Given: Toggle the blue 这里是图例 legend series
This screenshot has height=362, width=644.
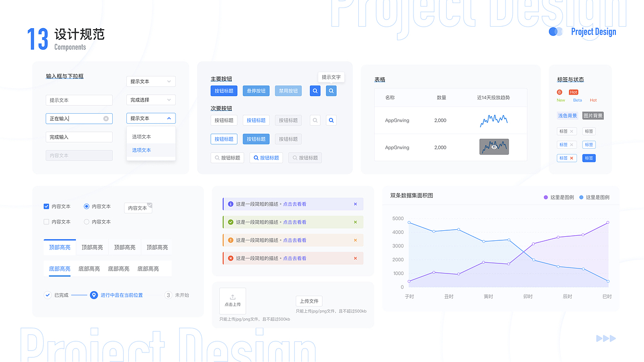Looking at the screenshot, I should (594, 198).
